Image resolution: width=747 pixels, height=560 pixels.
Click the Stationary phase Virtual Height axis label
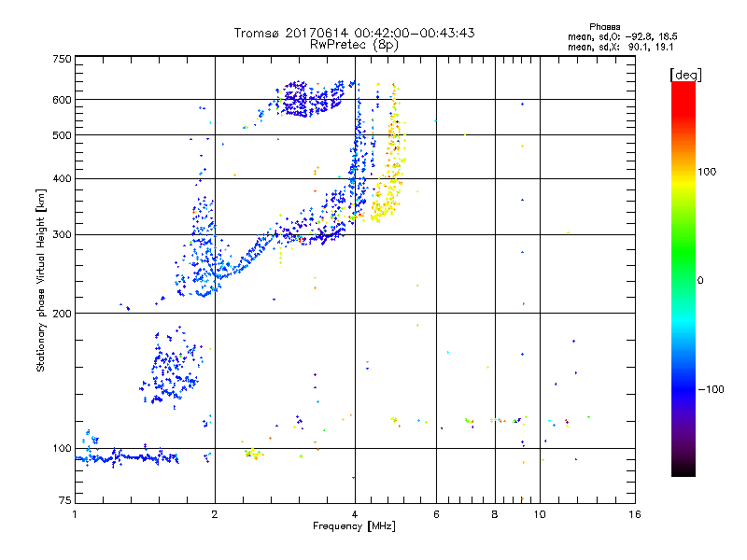[x=41, y=280]
